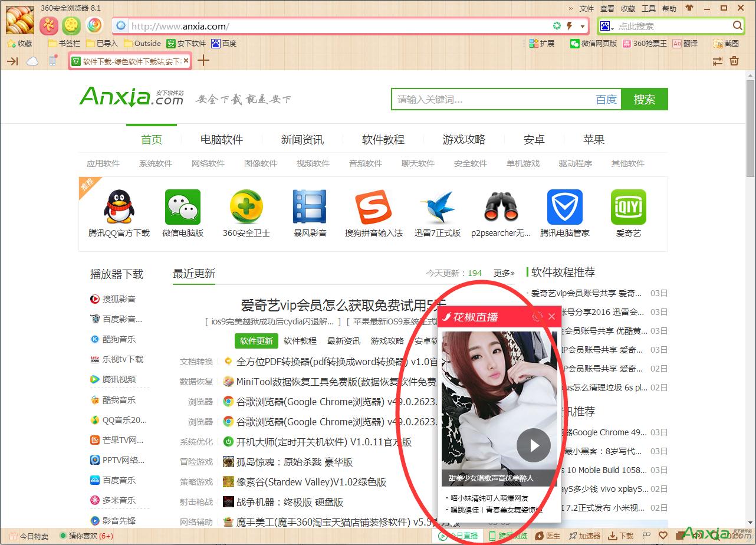Open the 截图 screenshot tool
Screen dimensions: 756x545
(x=725, y=44)
